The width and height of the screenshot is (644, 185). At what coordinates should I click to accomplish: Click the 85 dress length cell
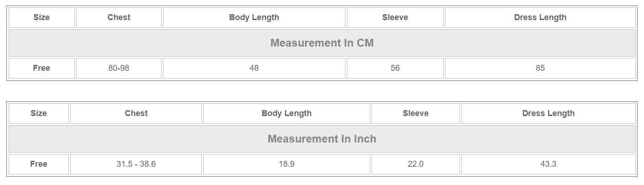[540, 68]
